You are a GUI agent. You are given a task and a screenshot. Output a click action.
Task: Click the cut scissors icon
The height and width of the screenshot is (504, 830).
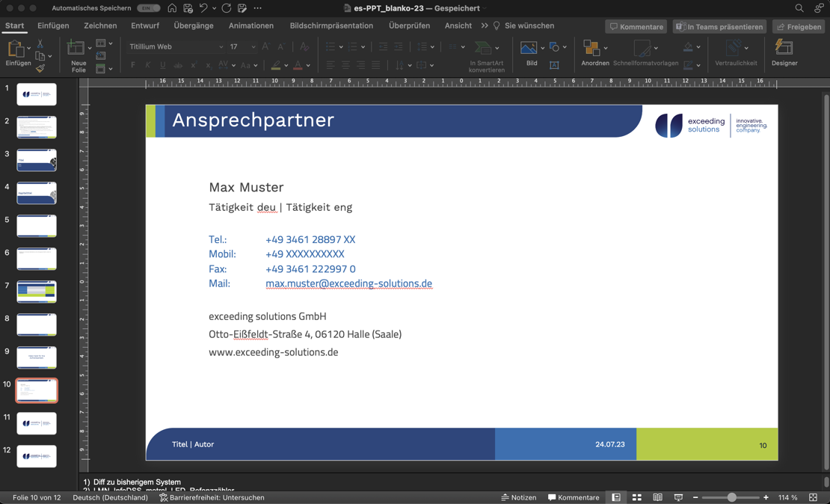pos(40,44)
